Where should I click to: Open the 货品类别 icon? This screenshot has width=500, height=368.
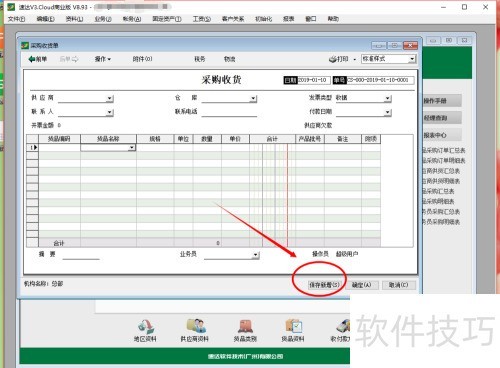pos(245,326)
